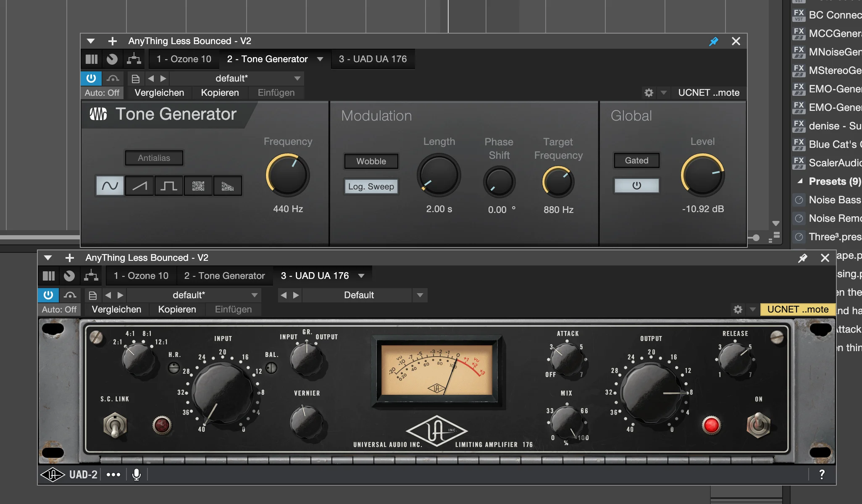Click the UAD question mark help icon
Image resolution: width=862 pixels, height=504 pixels.
tap(822, 475)
